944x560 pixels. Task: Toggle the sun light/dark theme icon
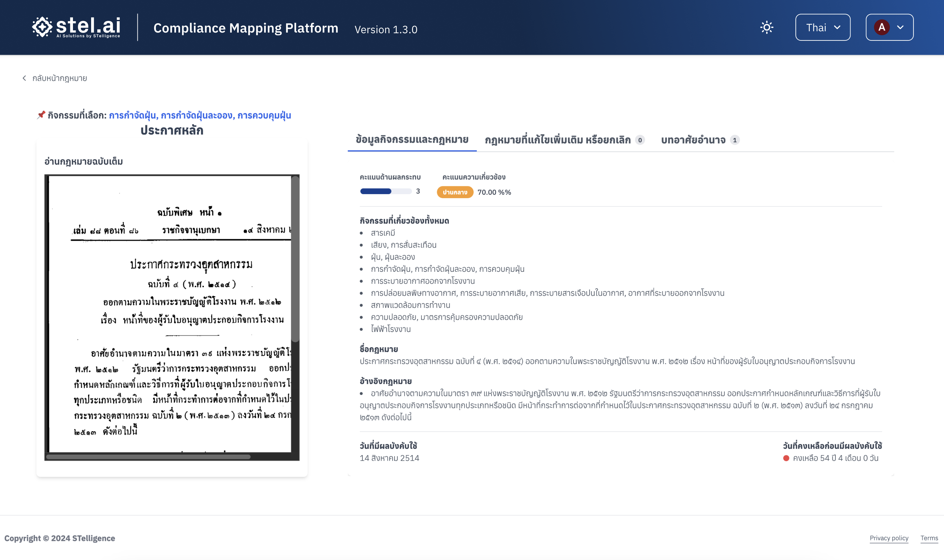tap(767, 27)
